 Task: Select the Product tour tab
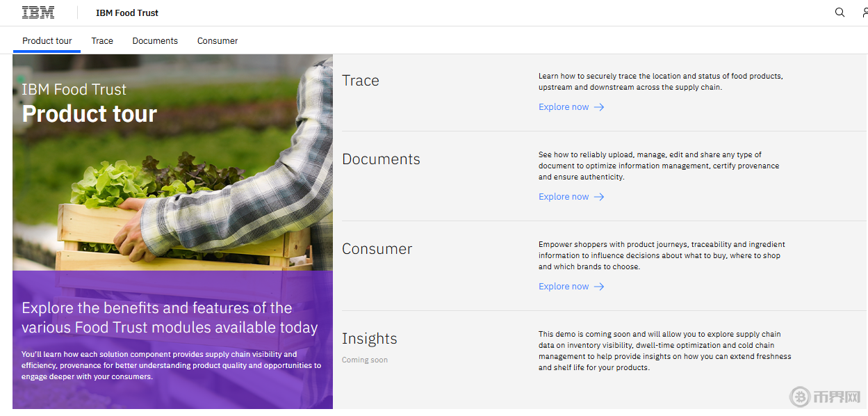(x=47, y=41)
